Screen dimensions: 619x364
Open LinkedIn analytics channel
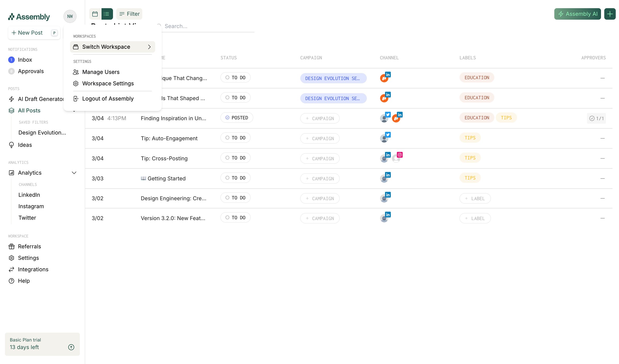click(x=29, y=195)
